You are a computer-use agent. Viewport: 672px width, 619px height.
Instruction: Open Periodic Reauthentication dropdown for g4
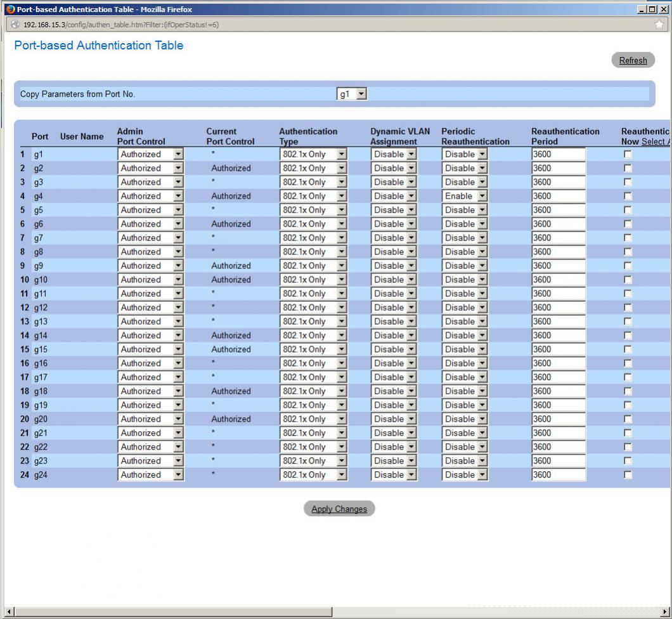point(465,196)
